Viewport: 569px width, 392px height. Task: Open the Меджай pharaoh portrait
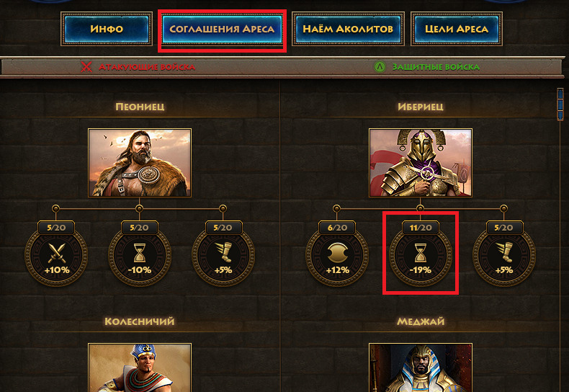pyautogui.click(x=421, y=367)
